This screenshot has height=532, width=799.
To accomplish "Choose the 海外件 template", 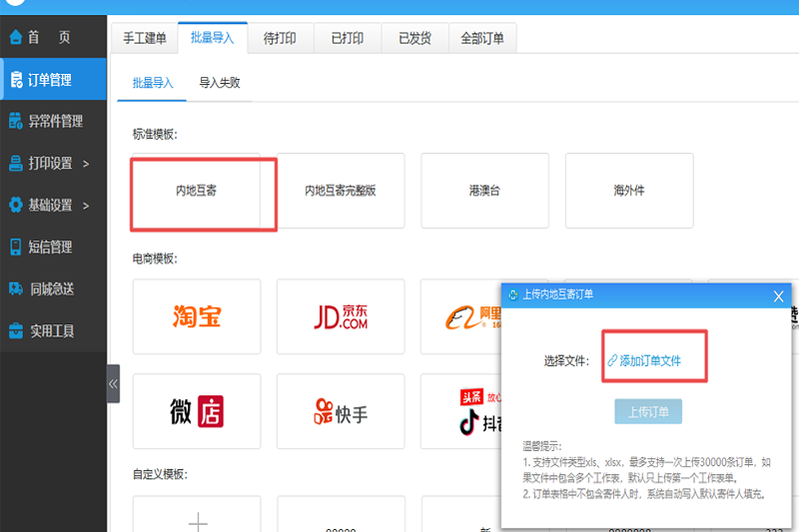I will [629, 191].
